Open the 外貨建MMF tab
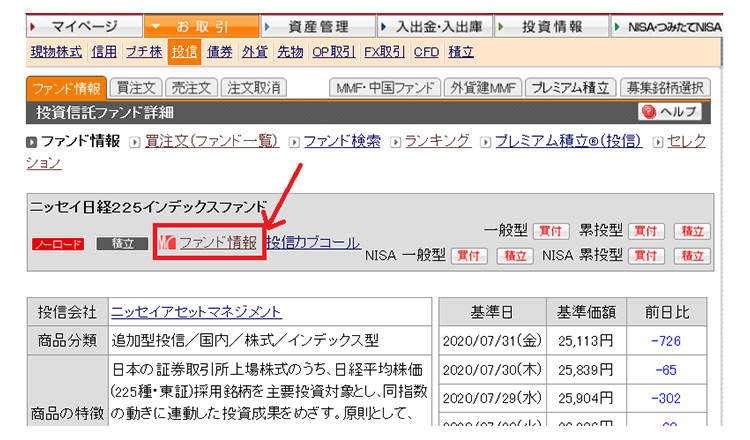750x440 pixels. point(483,88)
